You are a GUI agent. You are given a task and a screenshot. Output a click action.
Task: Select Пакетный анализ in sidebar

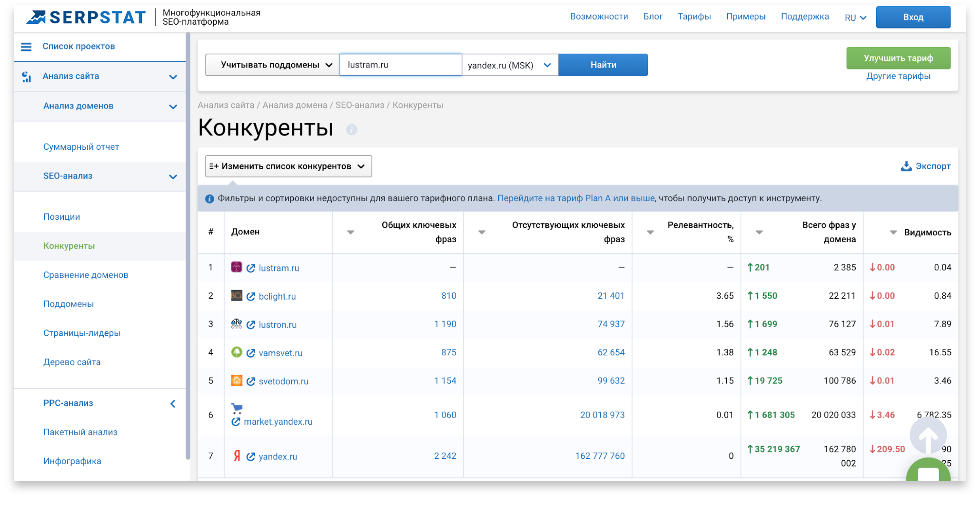coord(80,432)
